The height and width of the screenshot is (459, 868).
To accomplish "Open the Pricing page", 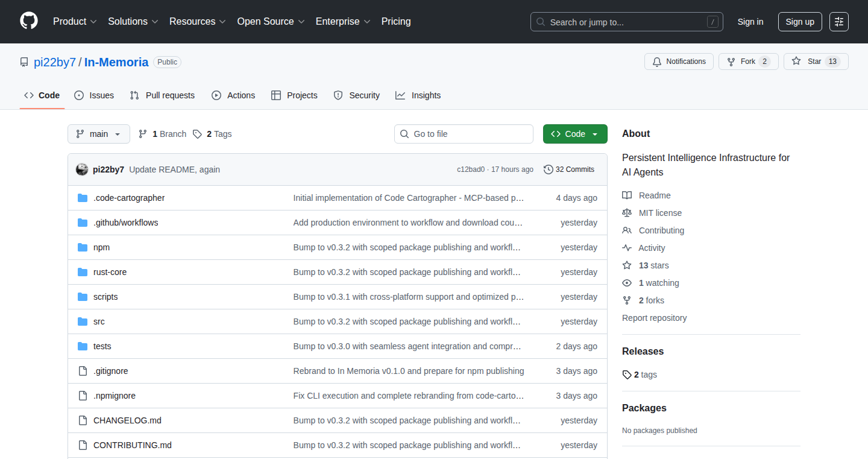I will tap(396, 21).
